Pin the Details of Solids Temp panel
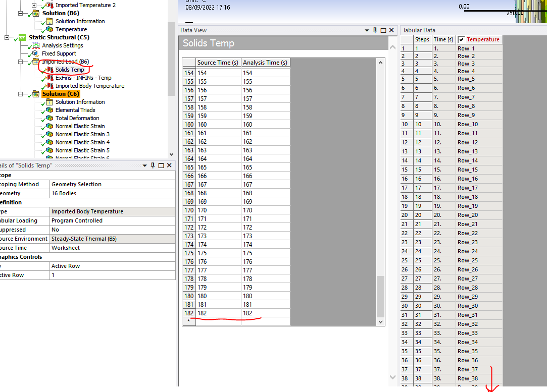 point(153,165)
